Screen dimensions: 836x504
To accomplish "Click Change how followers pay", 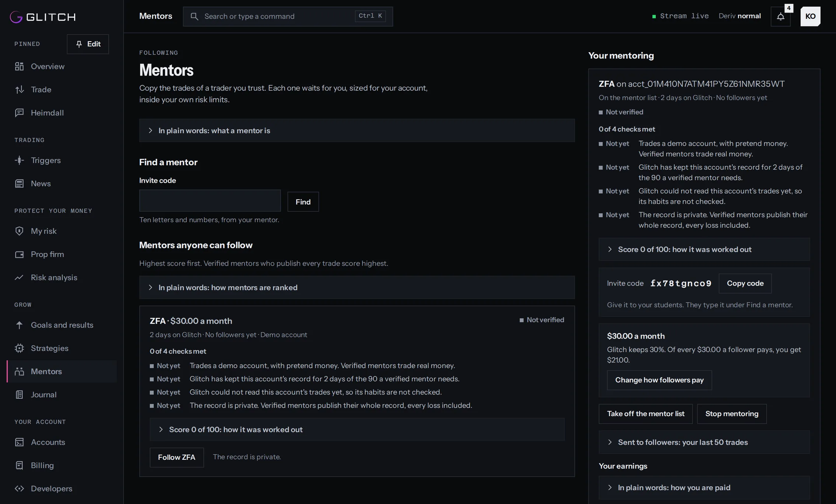I will click(x=659, y=380).
